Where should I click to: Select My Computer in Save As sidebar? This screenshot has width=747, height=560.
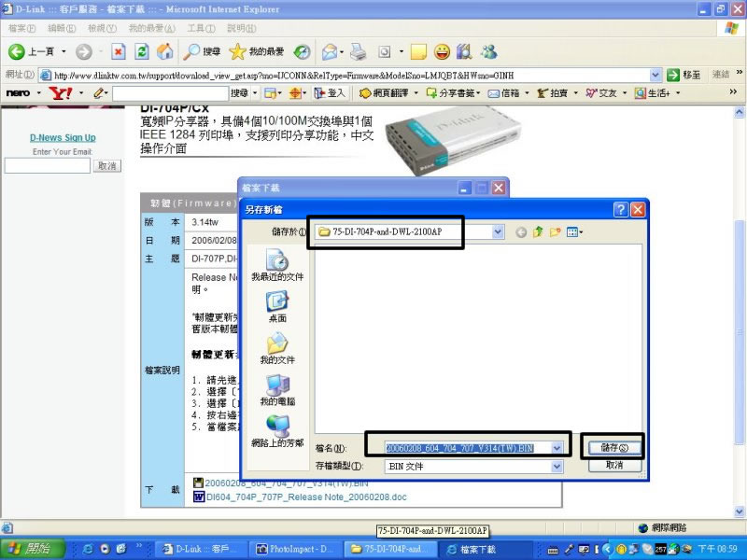(x=277, y=390)
